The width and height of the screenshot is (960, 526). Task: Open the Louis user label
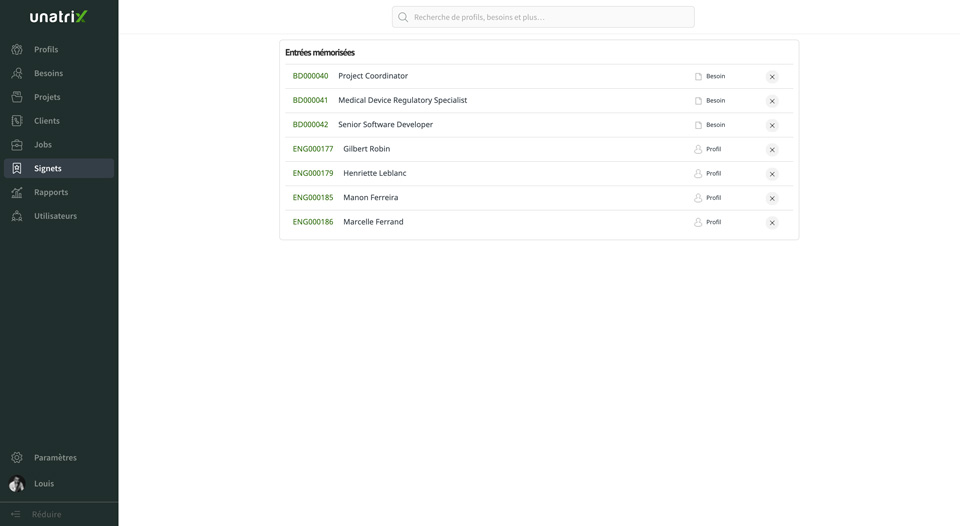(x=44, y=484)
